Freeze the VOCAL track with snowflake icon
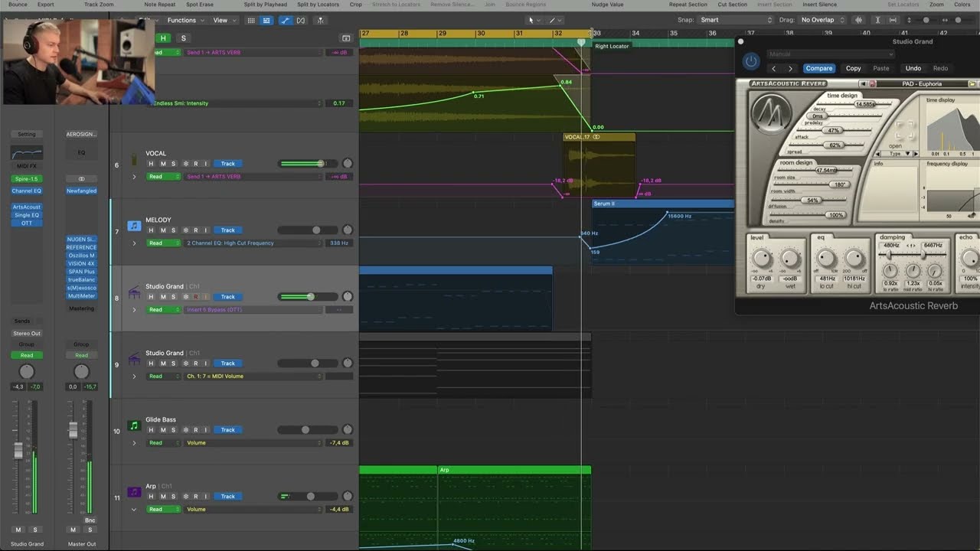Viewport: 980px width, 551px height. point(185,164)
